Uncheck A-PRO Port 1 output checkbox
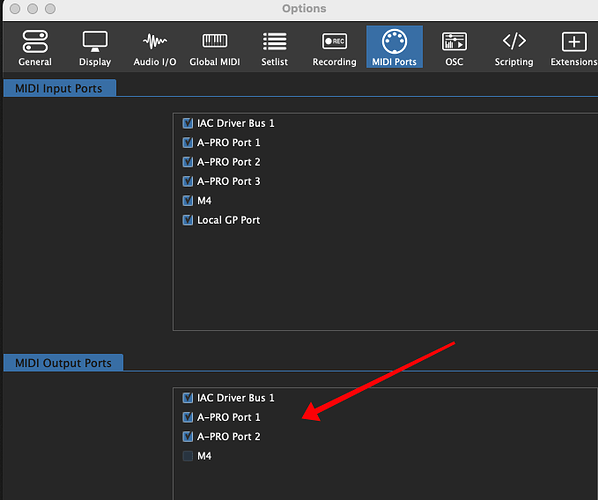598x500 pixels. 188,417
